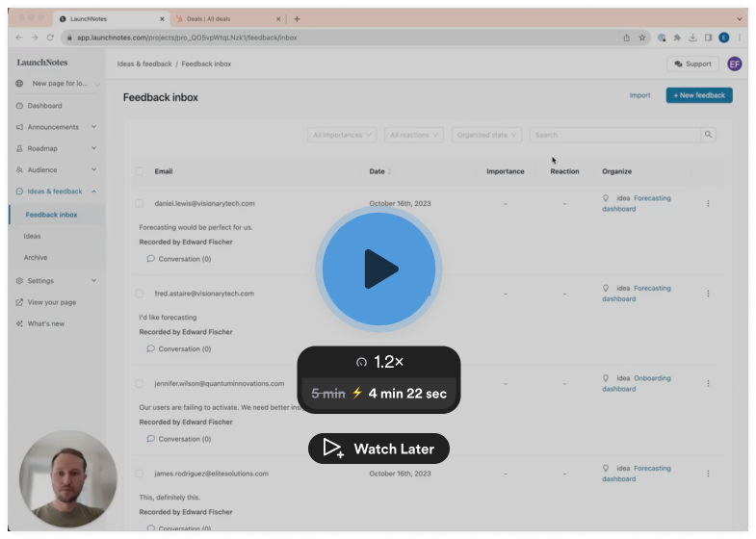The height and width of the screenshot is (539, 756).
Task: Click the LaunchNotes logo
Action: (42, 63)
